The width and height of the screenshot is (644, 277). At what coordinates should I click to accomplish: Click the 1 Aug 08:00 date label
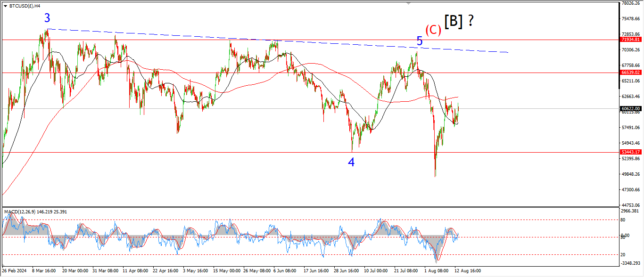436,271
